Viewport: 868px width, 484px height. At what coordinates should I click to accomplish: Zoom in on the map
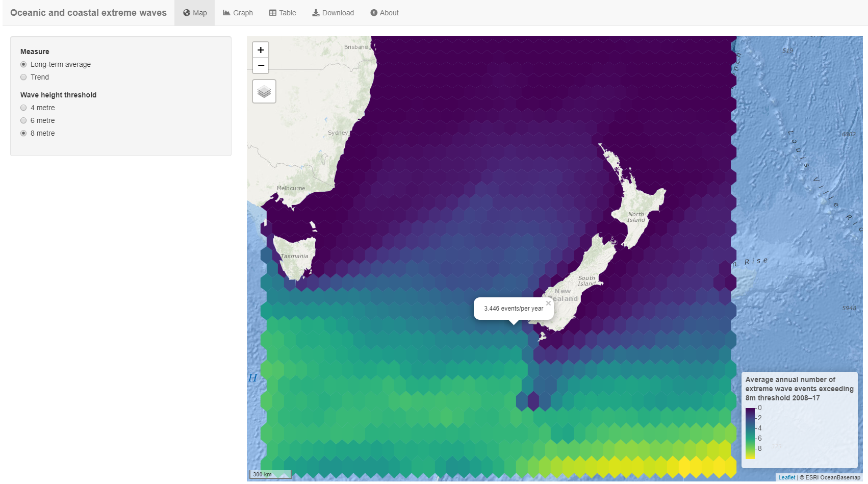(x=261, y=50)
